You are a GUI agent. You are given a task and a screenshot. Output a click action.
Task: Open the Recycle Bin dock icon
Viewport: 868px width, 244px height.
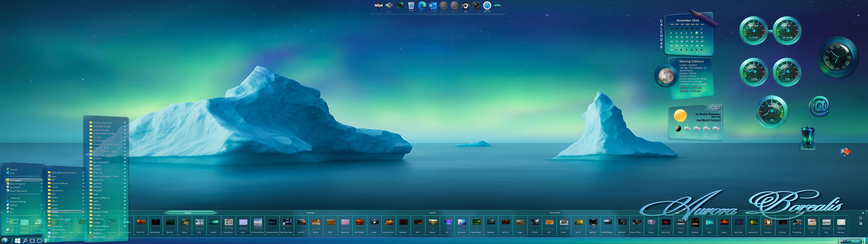coord(411,5)
